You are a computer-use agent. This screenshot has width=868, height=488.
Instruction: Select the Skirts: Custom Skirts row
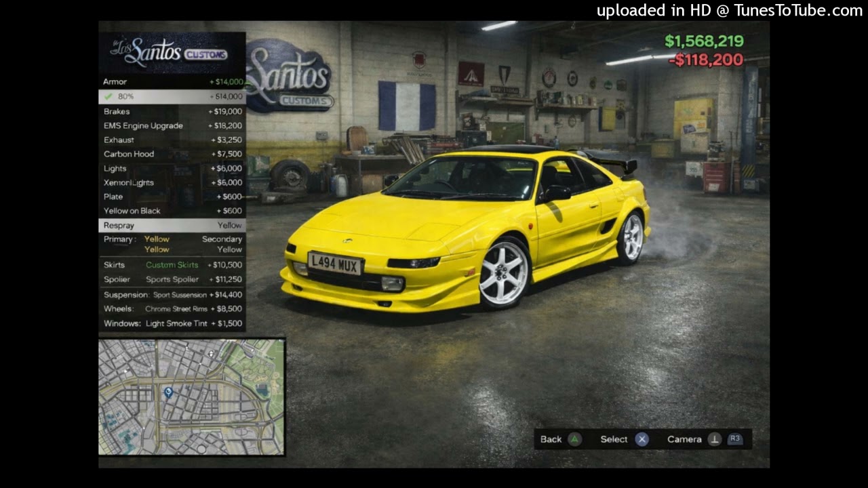pyautogui.click(x=172, y=265)
